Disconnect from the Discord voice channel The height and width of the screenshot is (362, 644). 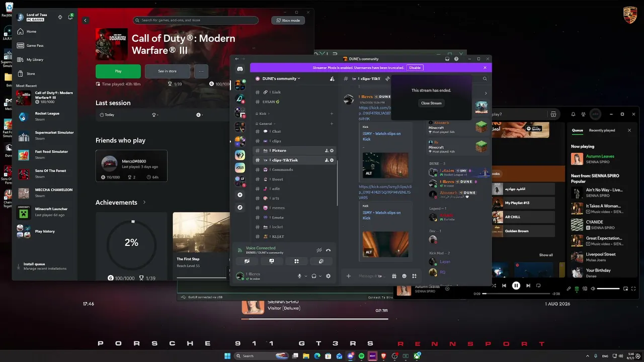pyautogui.click(x=329, y=250)
